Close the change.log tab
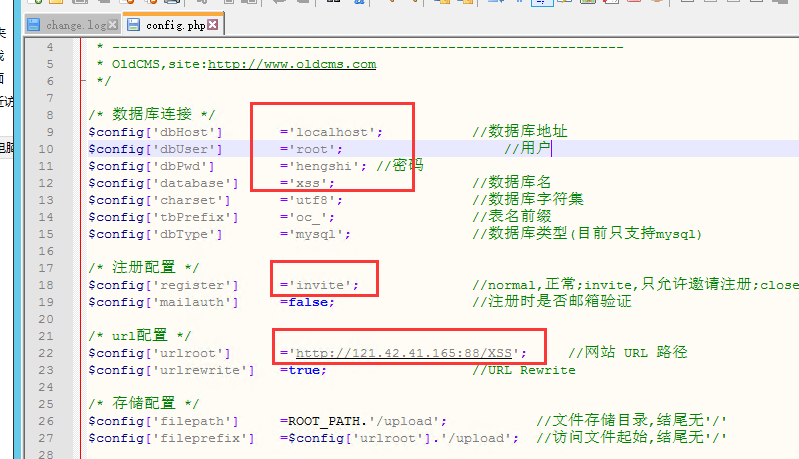 [112, 25]
